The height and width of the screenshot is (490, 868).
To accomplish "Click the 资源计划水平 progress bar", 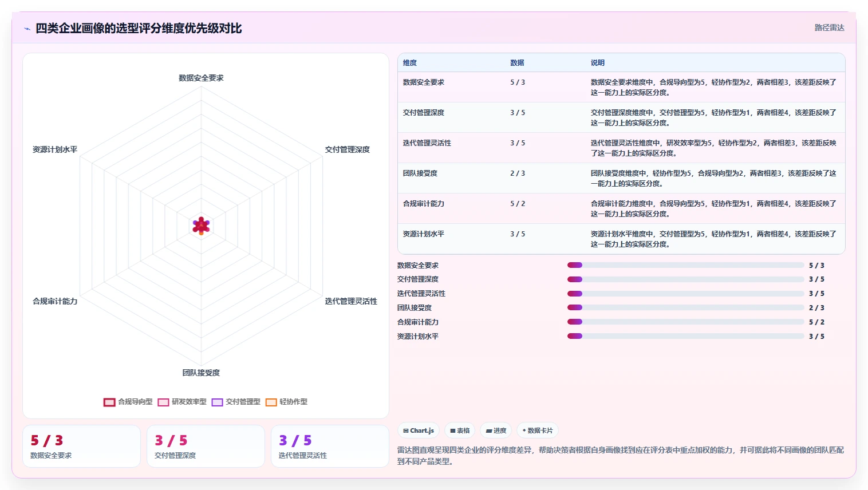I will pyautogui.click(x=686, y=336).
